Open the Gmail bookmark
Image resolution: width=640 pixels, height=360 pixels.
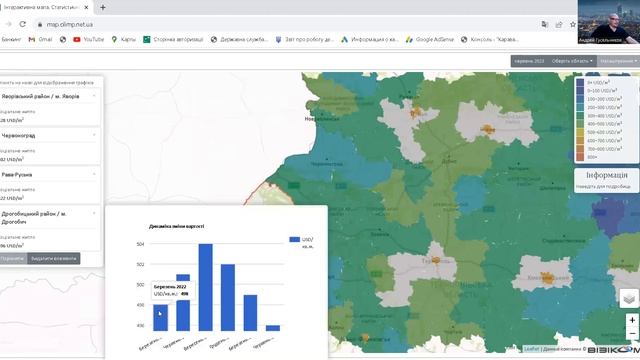(x=40, y=40)
